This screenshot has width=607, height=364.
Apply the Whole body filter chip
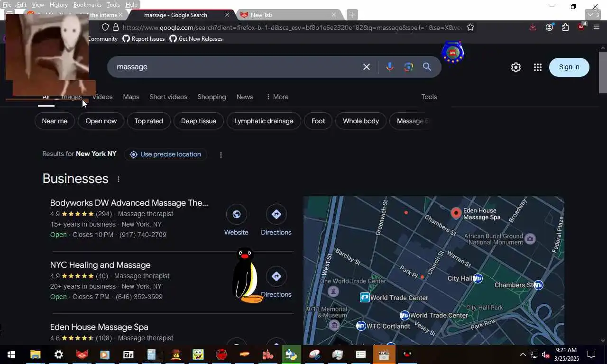[x=361, y=121]
